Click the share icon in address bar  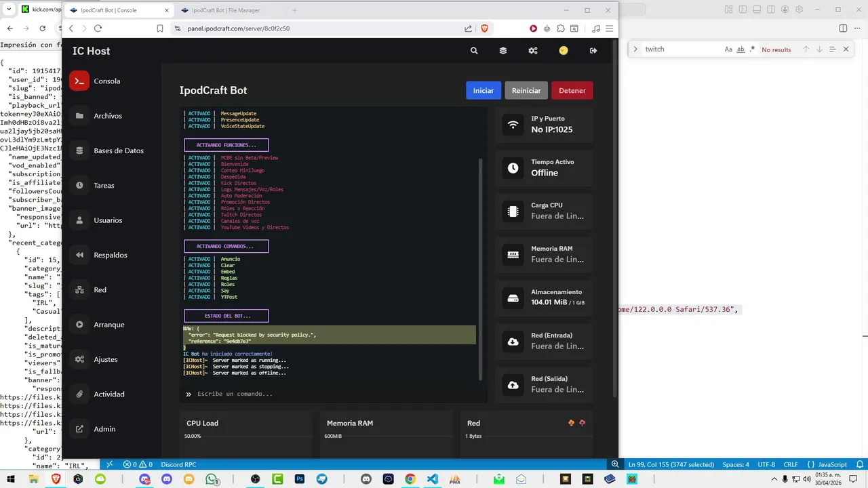pos(468,28)
